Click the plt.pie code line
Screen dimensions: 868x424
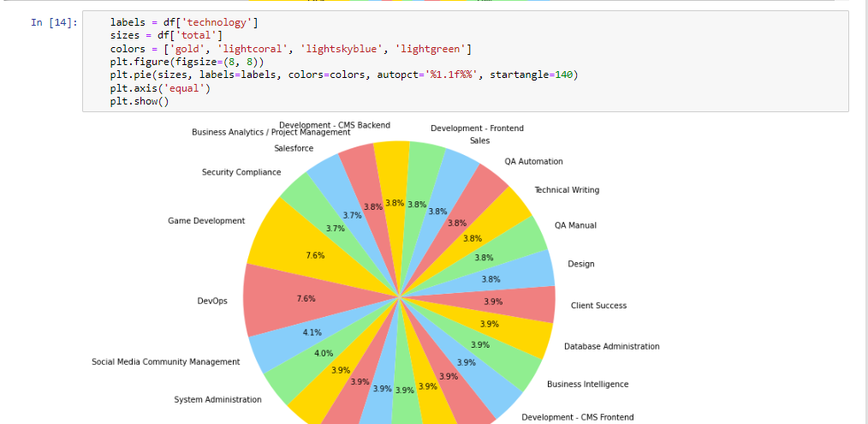pyautogui.click(x=344, y=75)
